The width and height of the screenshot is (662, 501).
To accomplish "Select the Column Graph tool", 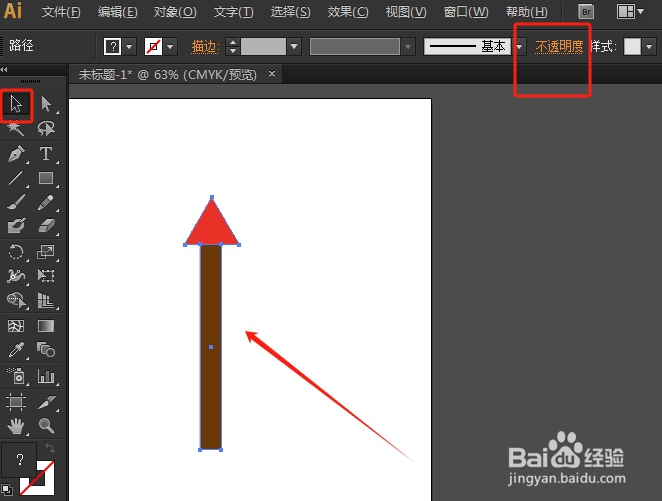I will pos(46,376).
